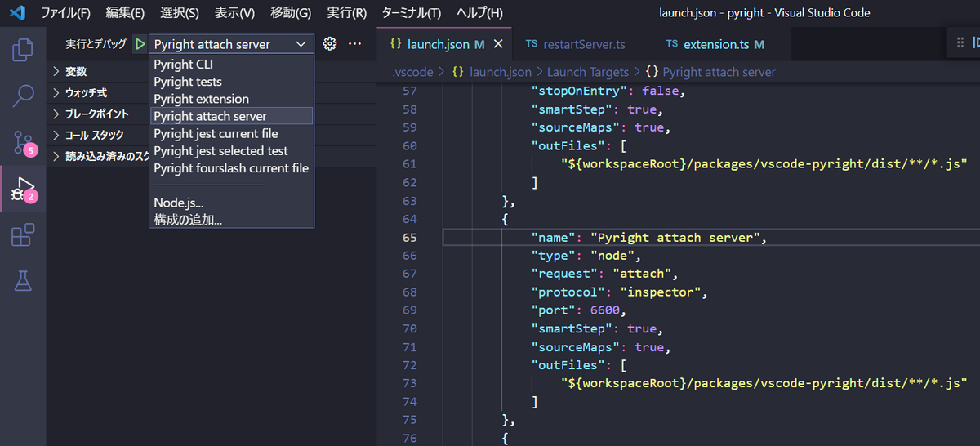
Task: Open the Extensions view icon
Action: [23, 235]
